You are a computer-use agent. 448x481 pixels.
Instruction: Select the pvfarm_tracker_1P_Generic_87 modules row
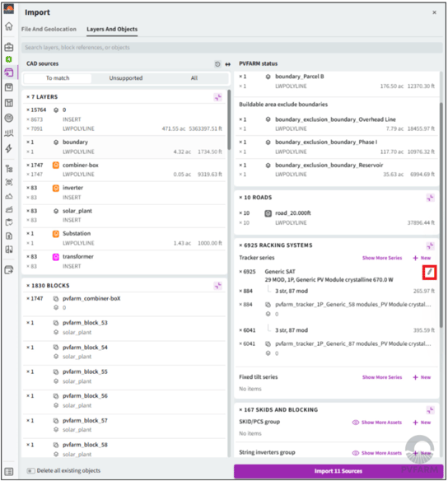336,348
